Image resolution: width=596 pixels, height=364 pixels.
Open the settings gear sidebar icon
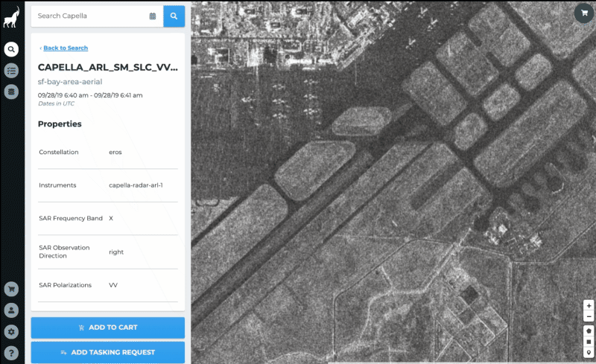click(x=11, y=331)
